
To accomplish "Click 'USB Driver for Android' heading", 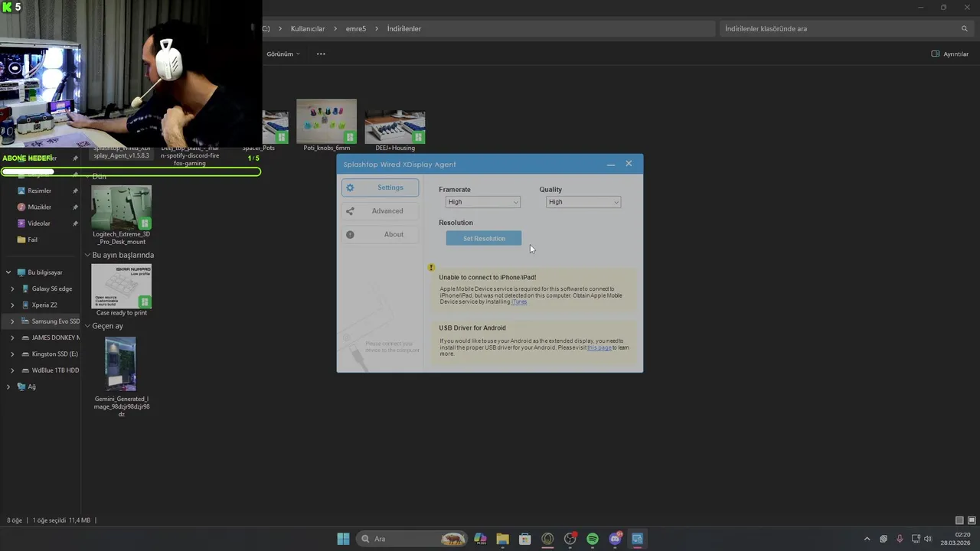I will [x=472, y=328].
